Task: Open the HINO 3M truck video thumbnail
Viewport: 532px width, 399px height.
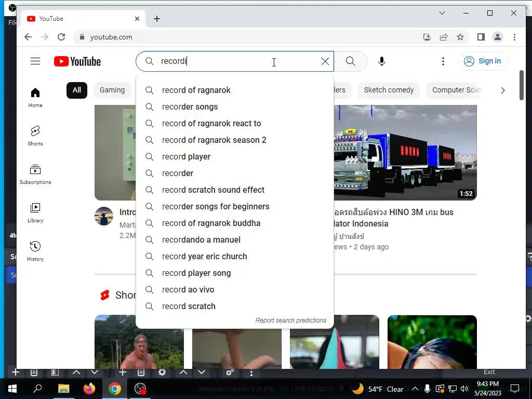Action: pyautogui.click(x=405, y=153)
